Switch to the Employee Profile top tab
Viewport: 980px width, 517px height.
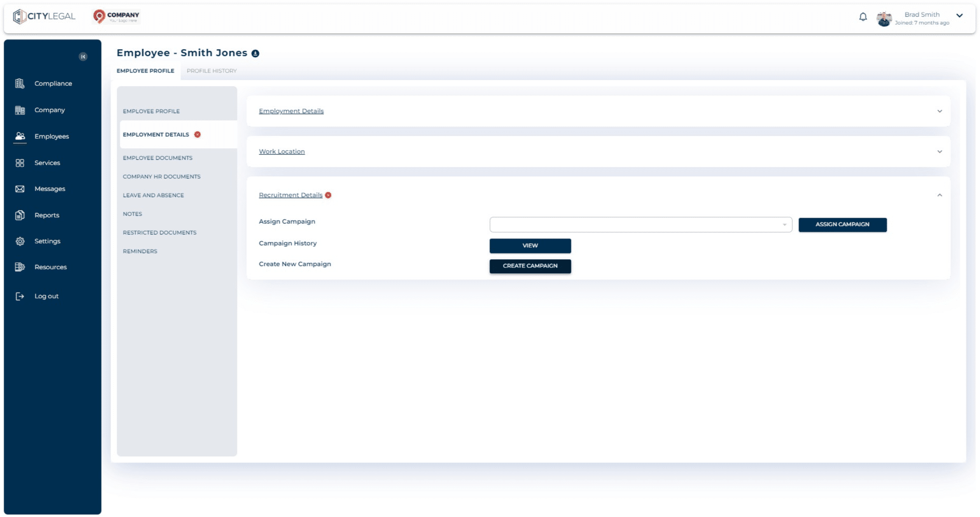tap(145, 71)
